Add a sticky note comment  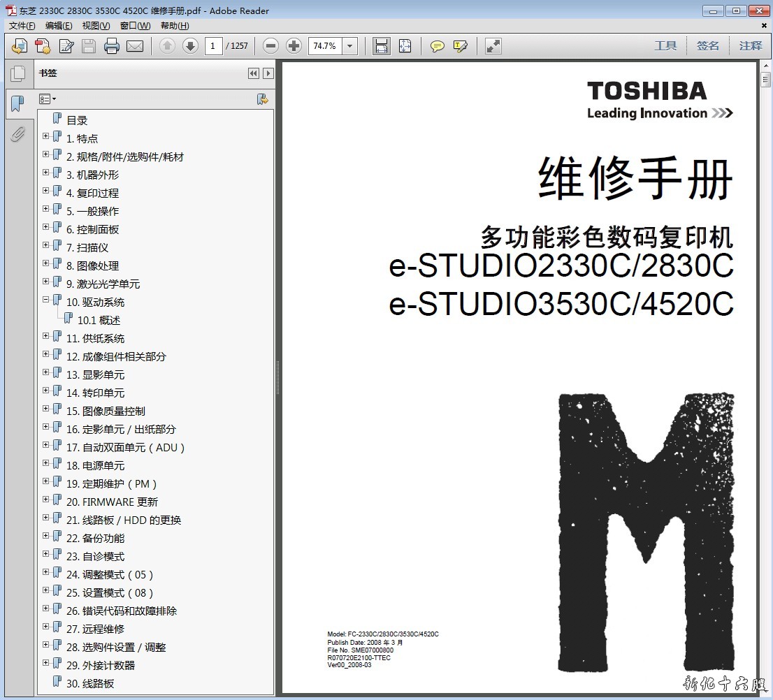438,46
